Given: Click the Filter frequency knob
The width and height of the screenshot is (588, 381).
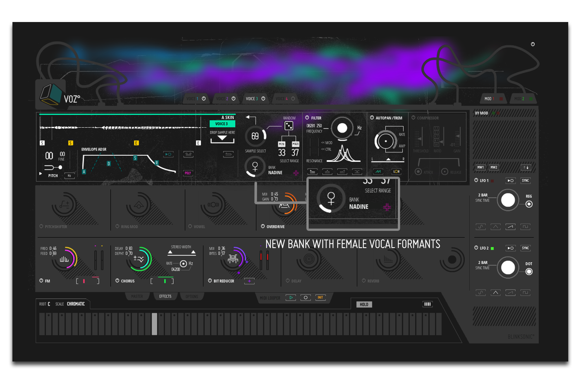Looking at the screenshot, I should (342, 128).
